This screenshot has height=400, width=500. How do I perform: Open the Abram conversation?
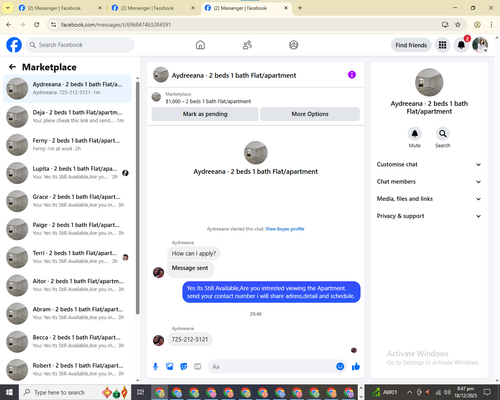[x=67, y=314]
